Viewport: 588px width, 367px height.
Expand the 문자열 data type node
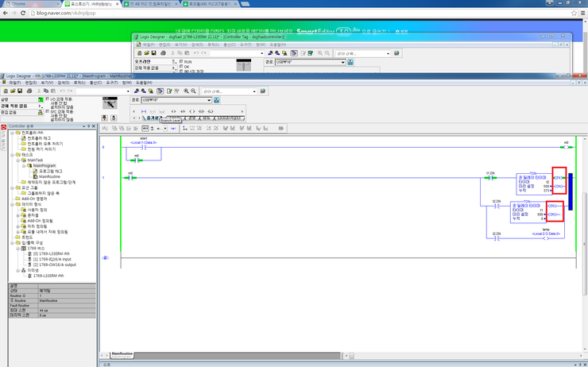(x=17, y=215)
